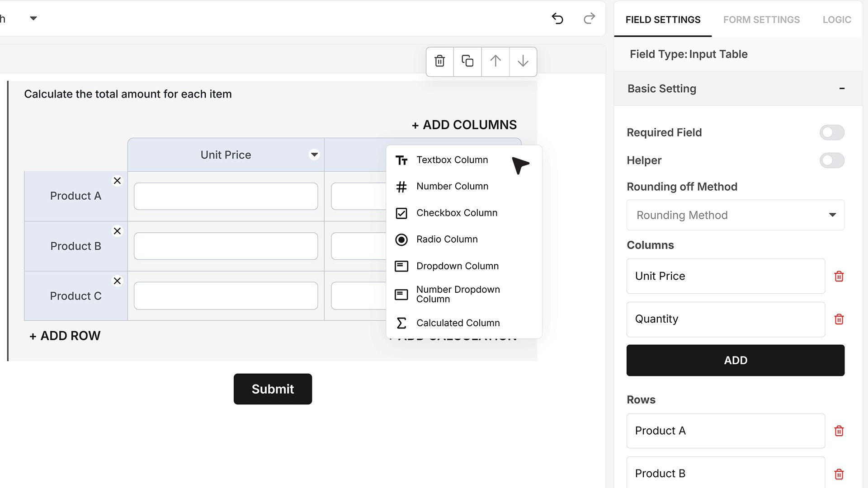This screenshot has height=488, width=868.
Task: Switch to the Form Settings tab
Action: pyautogui.click(x=761, y=19)
